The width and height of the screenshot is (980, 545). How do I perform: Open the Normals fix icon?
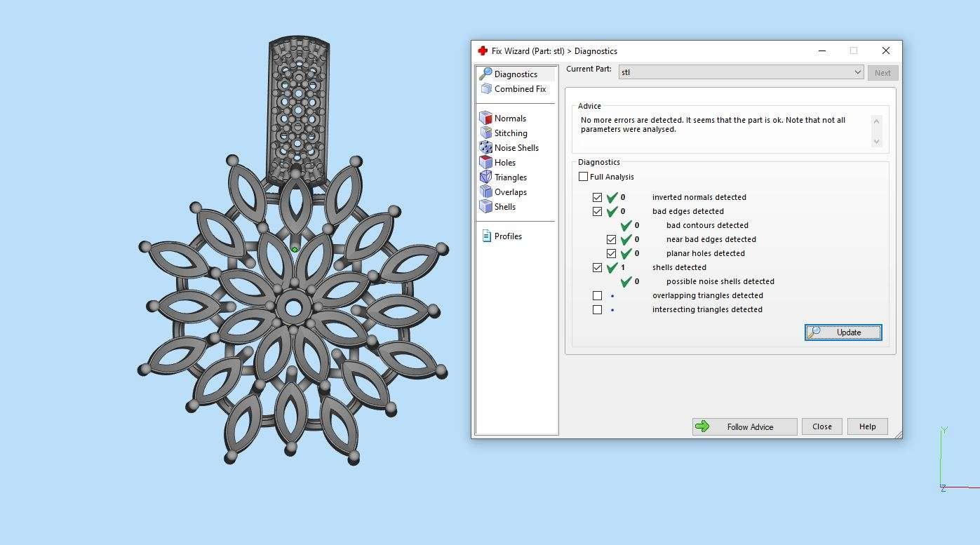coord(486,119)
